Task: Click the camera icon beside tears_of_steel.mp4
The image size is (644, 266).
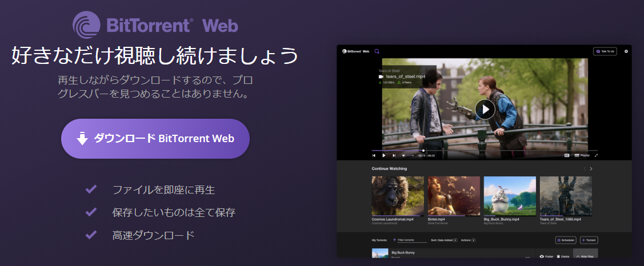Action: point(381,76)
